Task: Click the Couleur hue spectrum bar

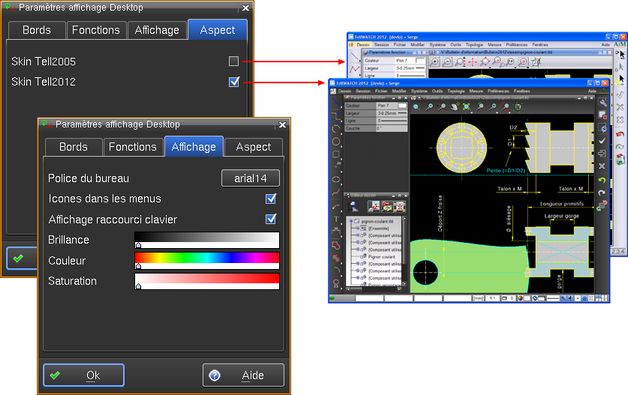Action: pos(207,260)
